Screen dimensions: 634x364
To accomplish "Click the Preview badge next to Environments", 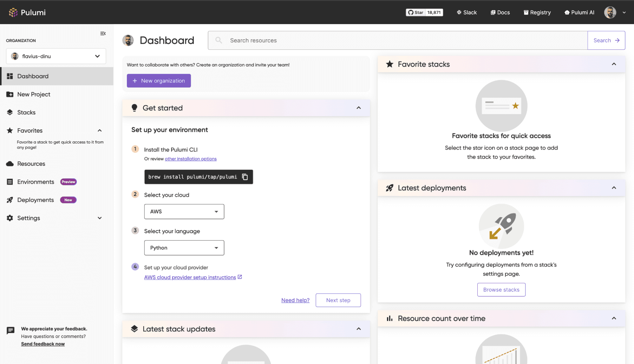I will [x=68, y=182].
